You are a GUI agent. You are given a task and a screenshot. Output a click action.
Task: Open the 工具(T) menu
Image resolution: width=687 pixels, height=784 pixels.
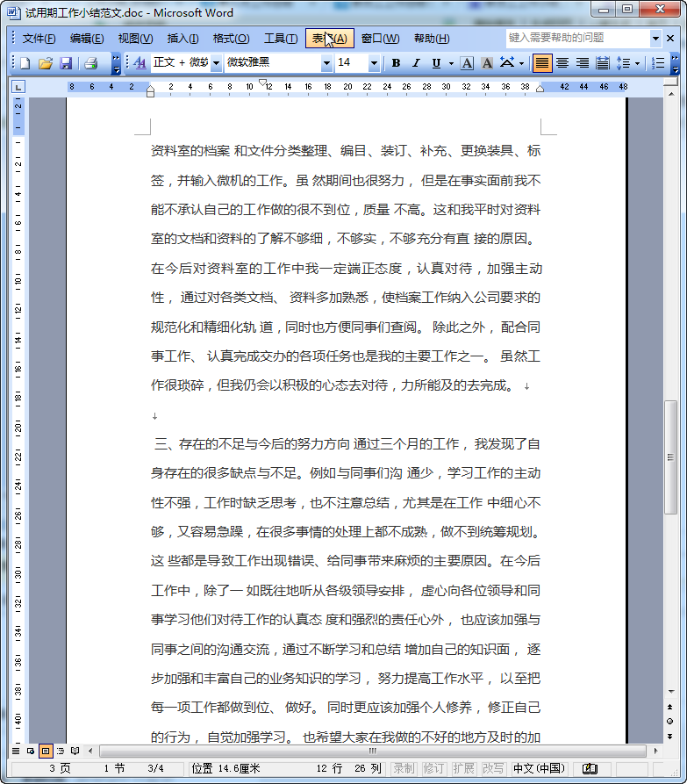281,39
